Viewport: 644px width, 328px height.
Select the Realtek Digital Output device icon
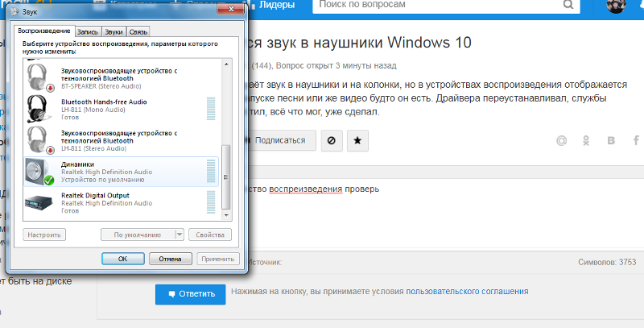39,202
